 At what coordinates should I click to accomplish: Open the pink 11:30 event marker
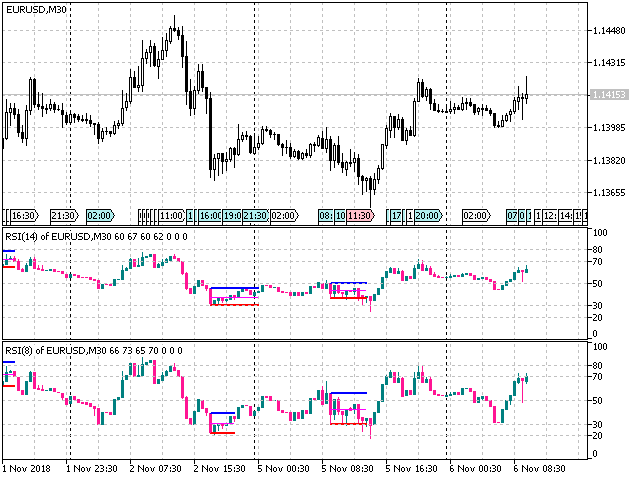[x=360, y=216]
